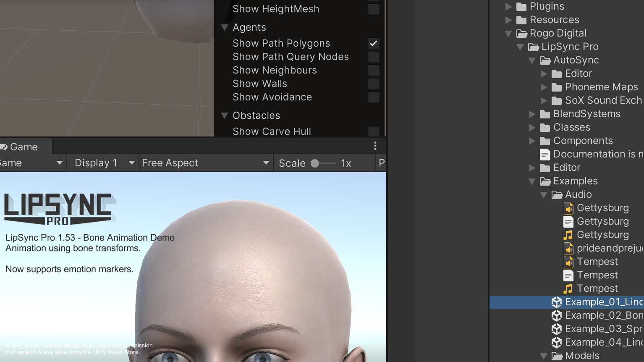Click the LipSync Pro logo in Game view
Viewport: 644px width, 362px height.
pyautogui.click(x=60, y=209)
